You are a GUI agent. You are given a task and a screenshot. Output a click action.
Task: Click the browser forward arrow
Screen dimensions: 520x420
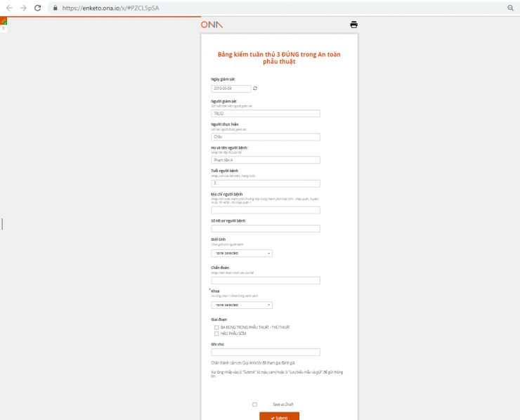23,8
